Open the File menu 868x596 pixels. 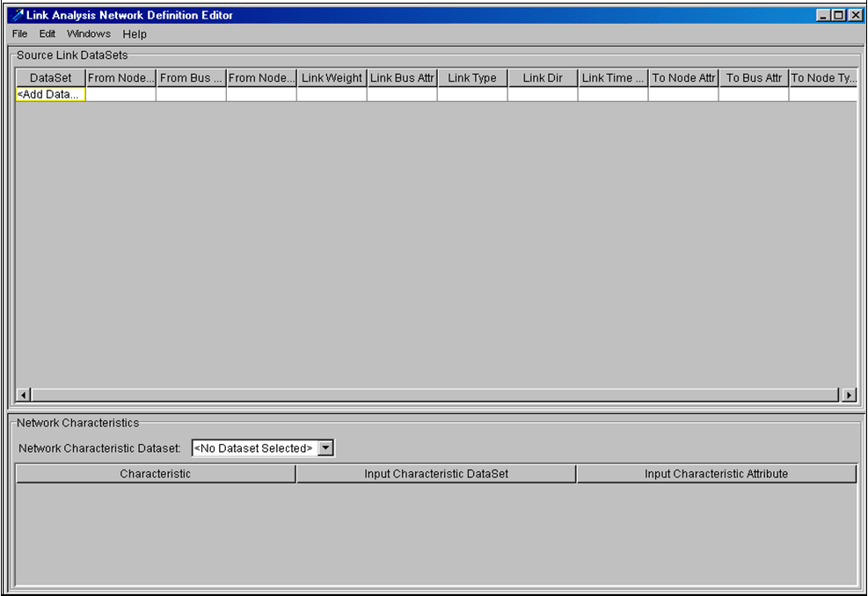point(18,33)
